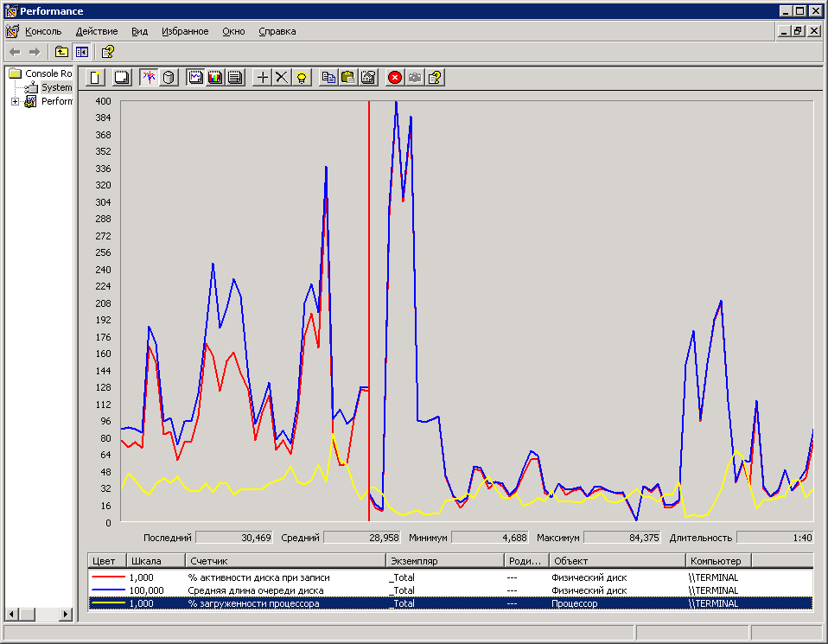The image size is (828, 644).
Task: Click the red Freeze Display button
Action: (x=395, y=78)
